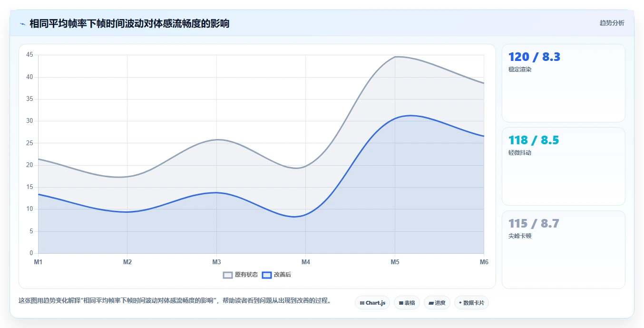Click the 10 y-axis value
The height and width of the screenshot is (328, 644).
[29, 209]
